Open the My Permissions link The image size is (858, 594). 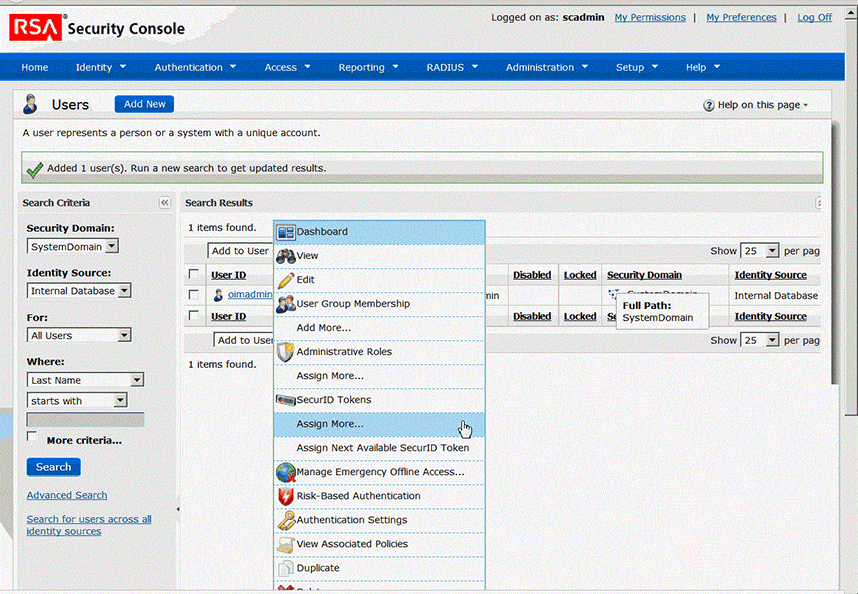(650, 18)
